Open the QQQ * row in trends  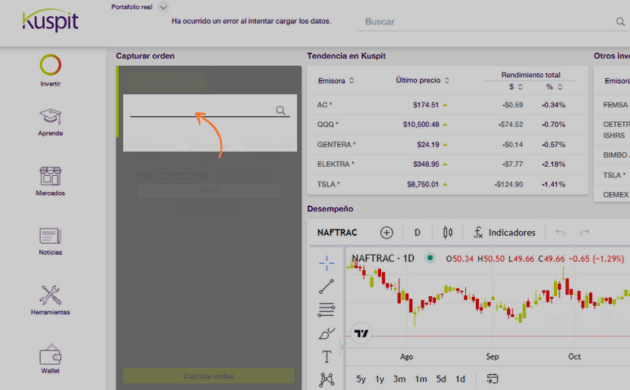point(447,125)
